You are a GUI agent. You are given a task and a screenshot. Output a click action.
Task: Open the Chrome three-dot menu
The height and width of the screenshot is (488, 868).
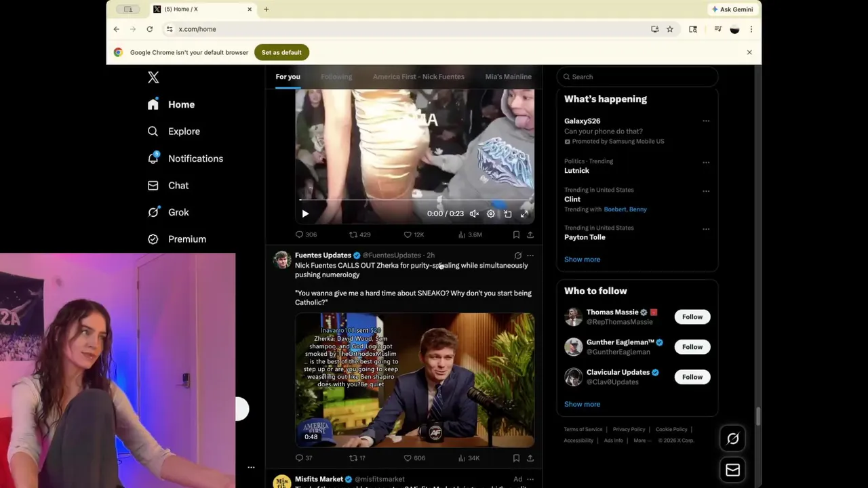pyautogui.click(x=751, y=29)
